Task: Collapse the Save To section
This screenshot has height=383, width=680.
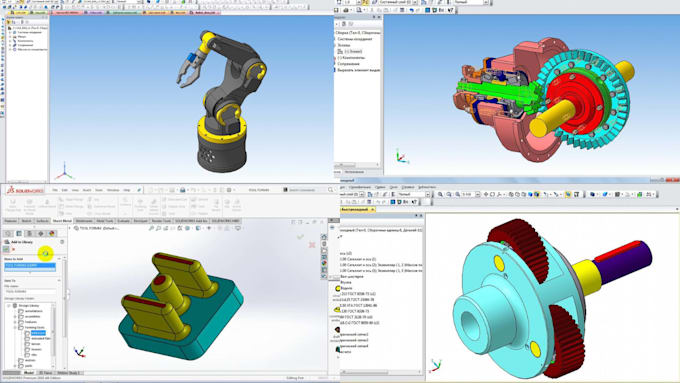Action: (x=59, y=280)
